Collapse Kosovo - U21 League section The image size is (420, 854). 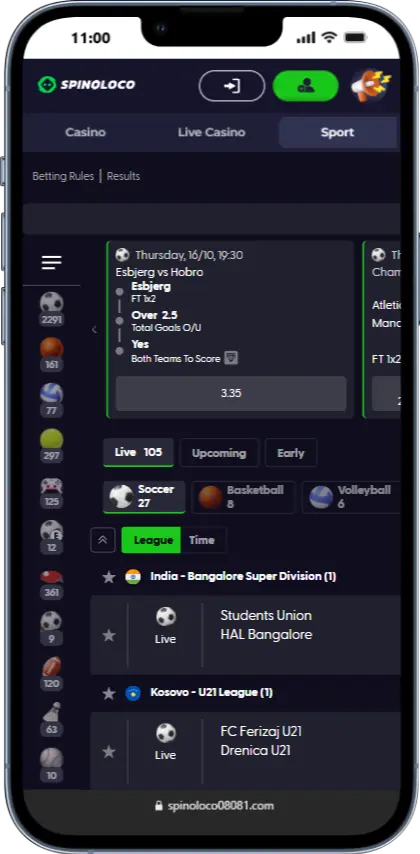coord(212,693)
